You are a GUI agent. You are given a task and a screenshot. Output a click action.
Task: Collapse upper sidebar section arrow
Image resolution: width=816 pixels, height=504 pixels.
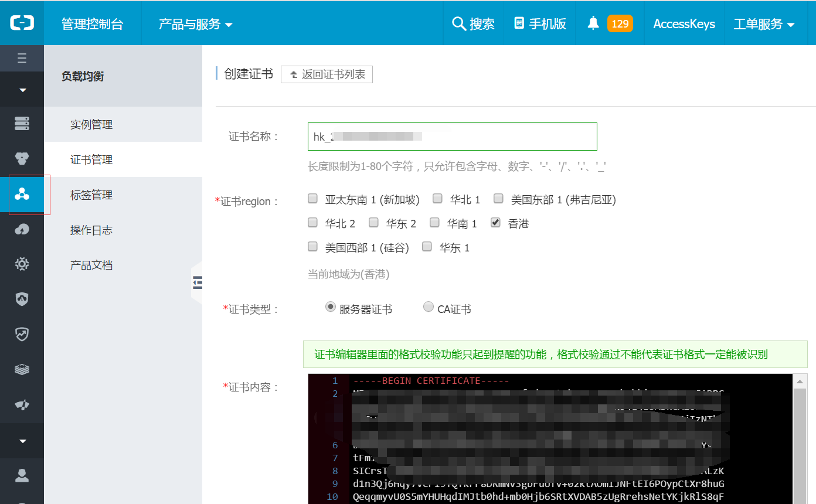pos(22,90)
